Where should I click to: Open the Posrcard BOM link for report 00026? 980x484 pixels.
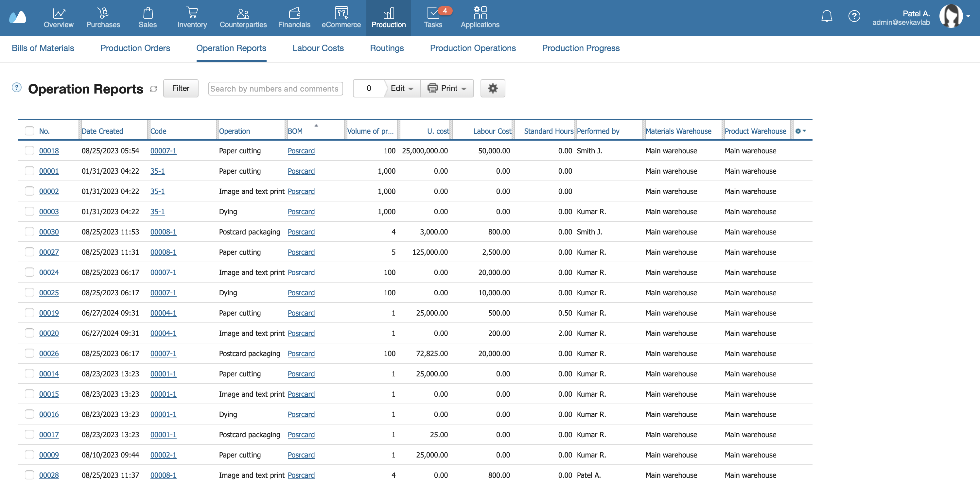point(301,353)
